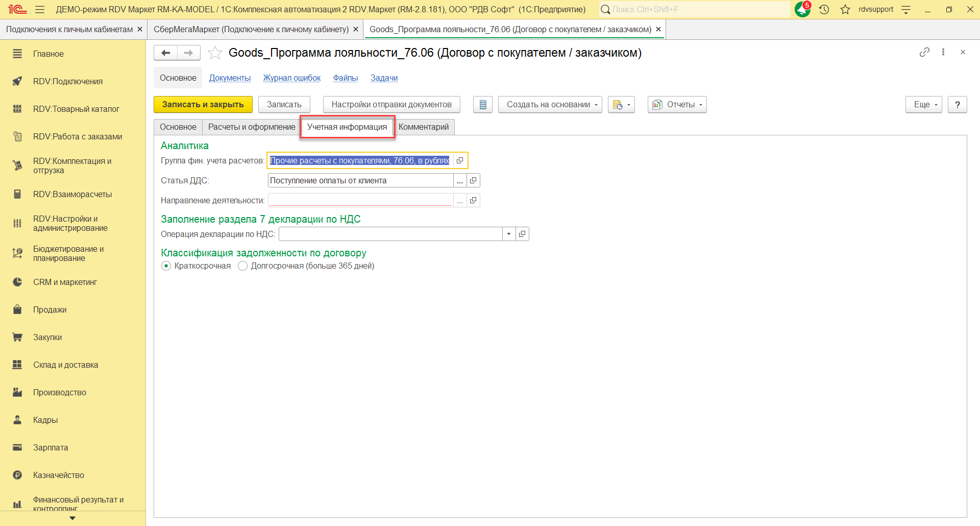980x526 pixels.
Task: Switch to the Расчеты и оформление tab
Action: [x=252, y=127]
